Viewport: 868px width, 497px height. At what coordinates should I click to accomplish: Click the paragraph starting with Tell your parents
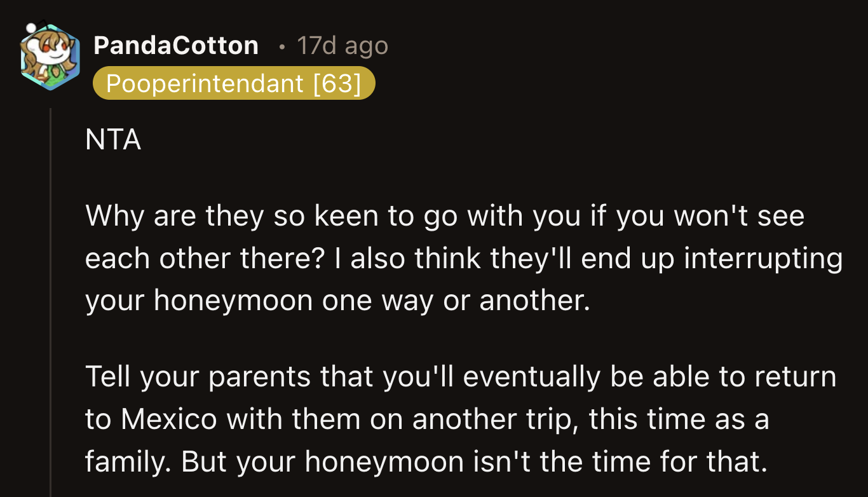(x=445, y=418)
